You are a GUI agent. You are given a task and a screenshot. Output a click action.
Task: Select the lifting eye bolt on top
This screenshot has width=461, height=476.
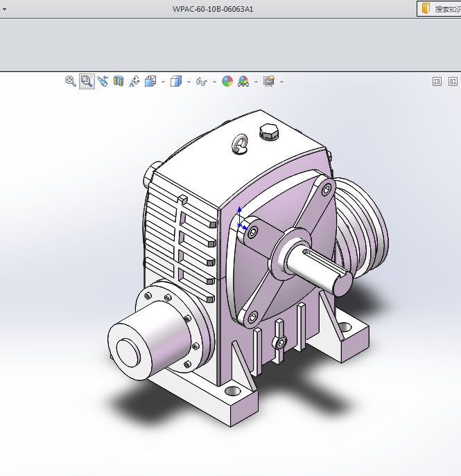(240, 145)
